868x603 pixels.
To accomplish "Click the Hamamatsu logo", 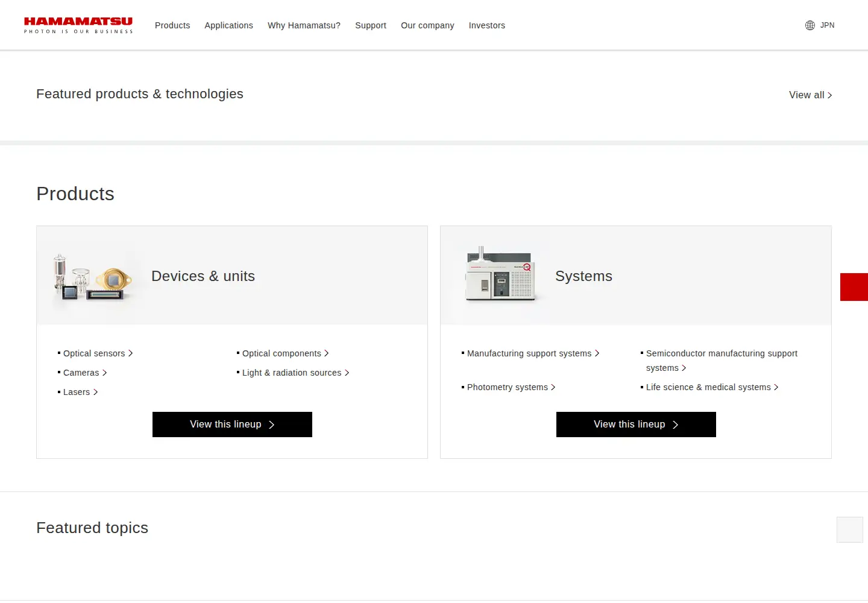I will 78,25.
